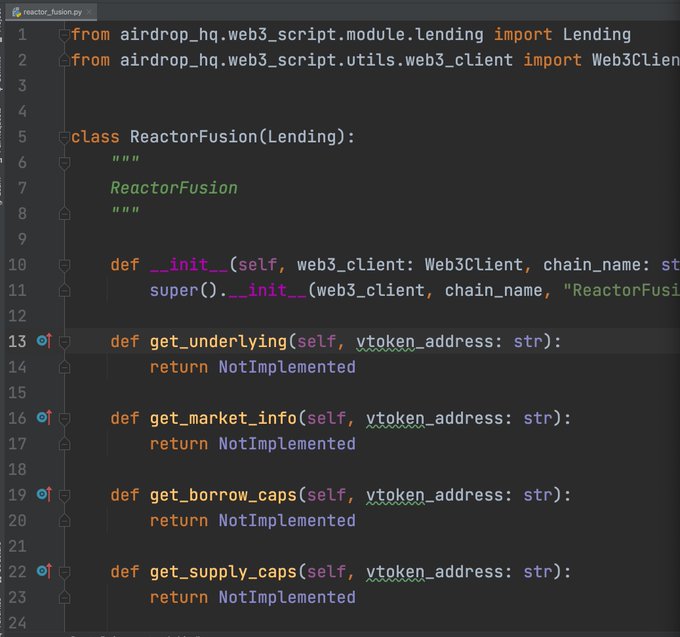
Task: Click line number 24 in the gutter
Action: pos(17,623)
